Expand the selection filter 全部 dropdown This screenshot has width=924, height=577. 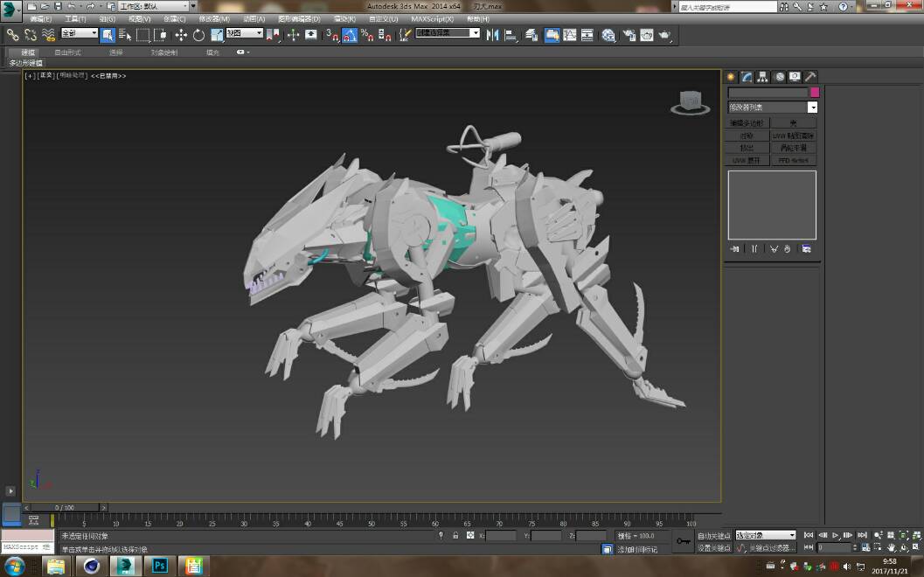79,33
